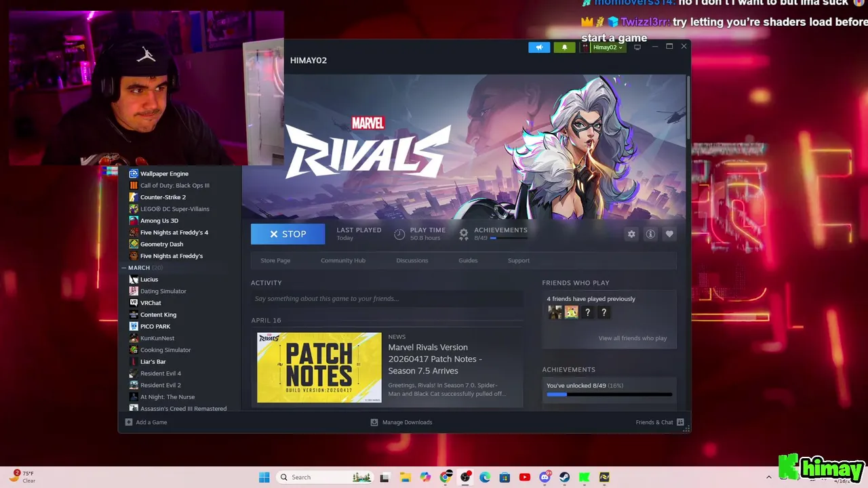The image size is (868, 488).
Task: Select Call of Duty: Black Ops III
Action: 170,185
